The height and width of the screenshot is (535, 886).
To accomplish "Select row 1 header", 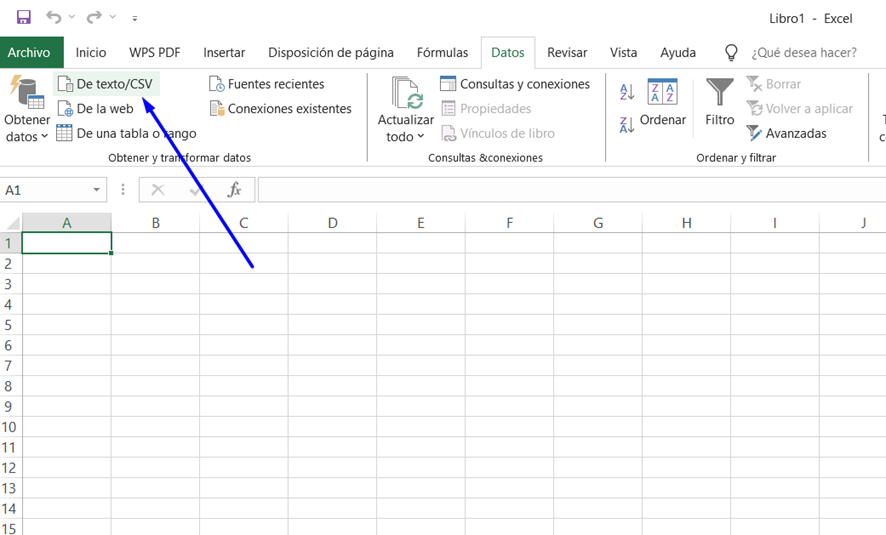I will (10, 243).
